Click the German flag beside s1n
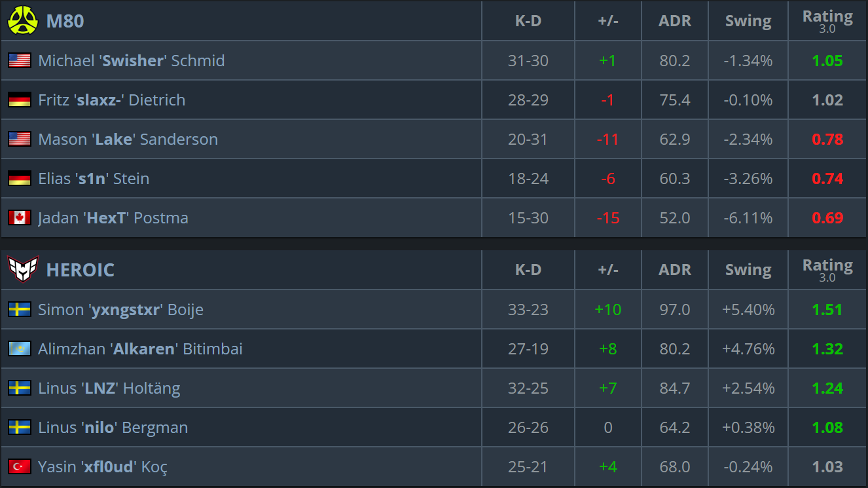This screenshot has width=868, height=488. tap(20, 178)
